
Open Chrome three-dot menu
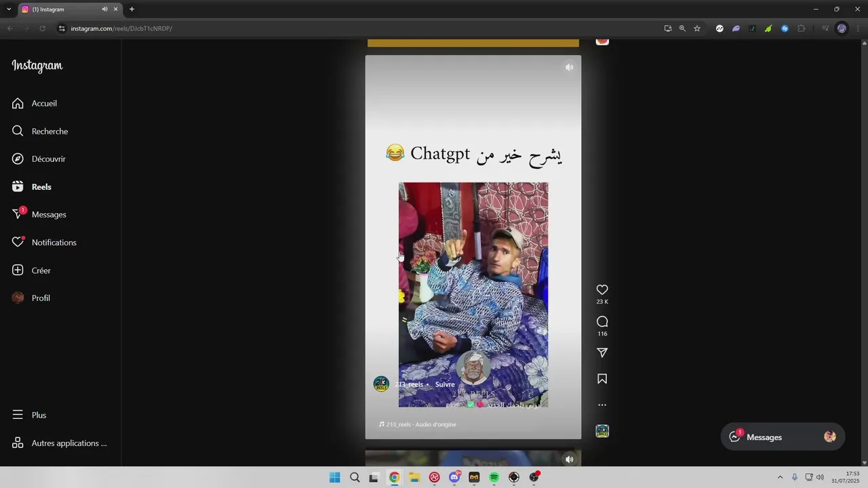(859, 28)
